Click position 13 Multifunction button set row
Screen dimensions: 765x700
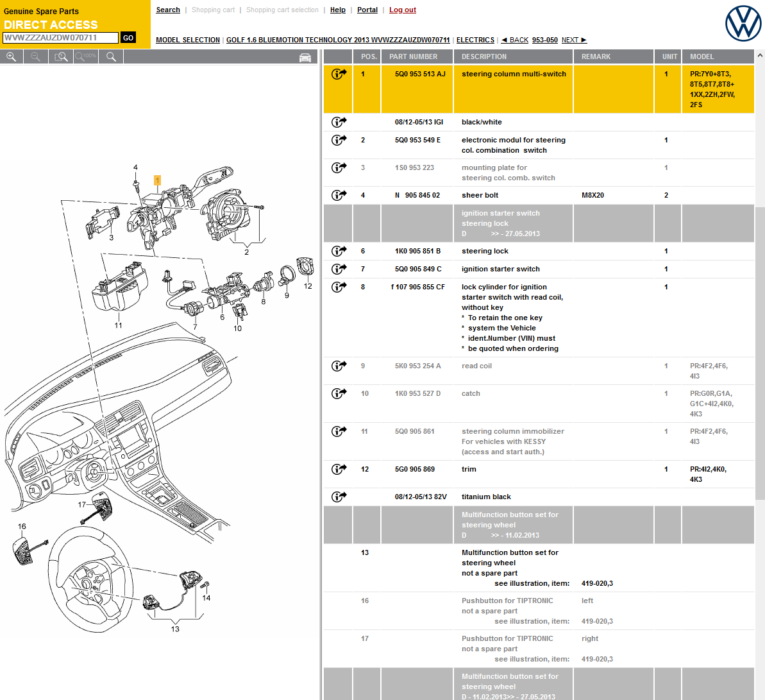(x=539, y=568)
